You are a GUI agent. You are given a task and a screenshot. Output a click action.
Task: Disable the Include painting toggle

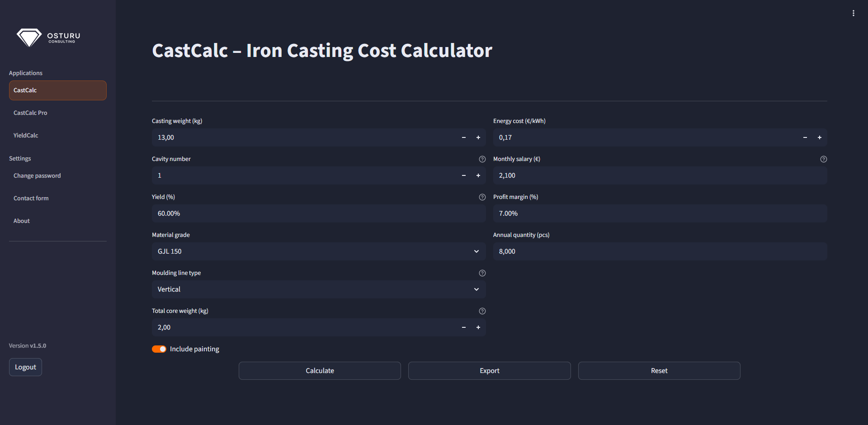pyautogui.click(x=159, y=349)
